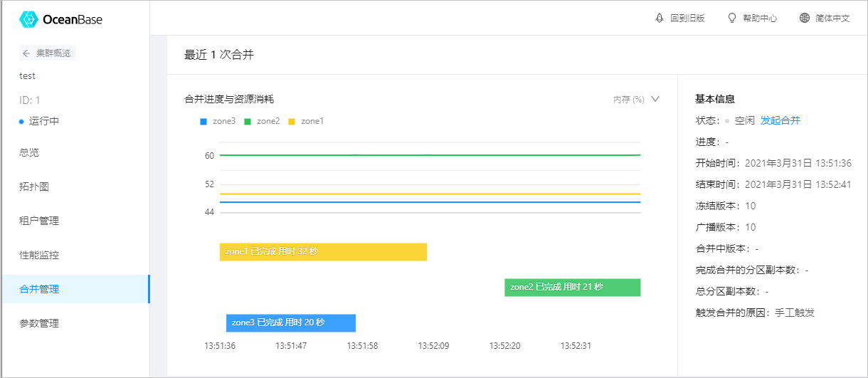The width and height of the screenshot is (868, 378).
Task: Click the rocket icon beside 回到旧版
Action: tap(659, 18)
